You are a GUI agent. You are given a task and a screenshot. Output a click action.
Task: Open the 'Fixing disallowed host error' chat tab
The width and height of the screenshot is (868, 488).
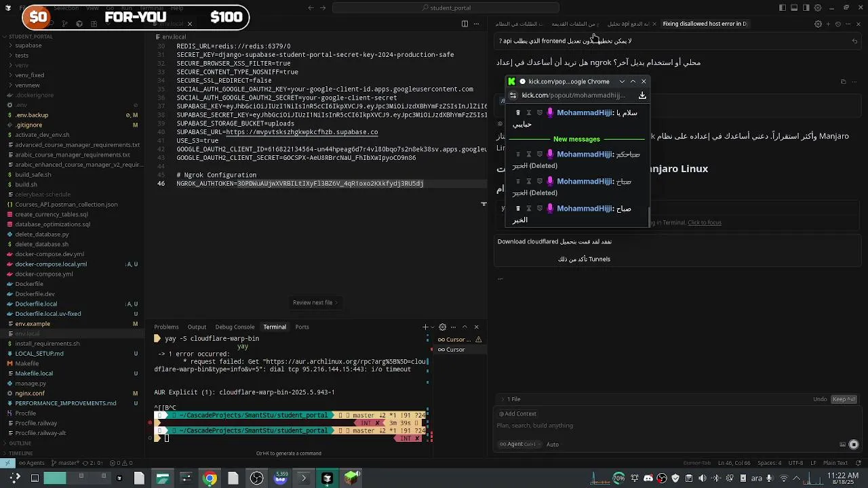point(704,24)
